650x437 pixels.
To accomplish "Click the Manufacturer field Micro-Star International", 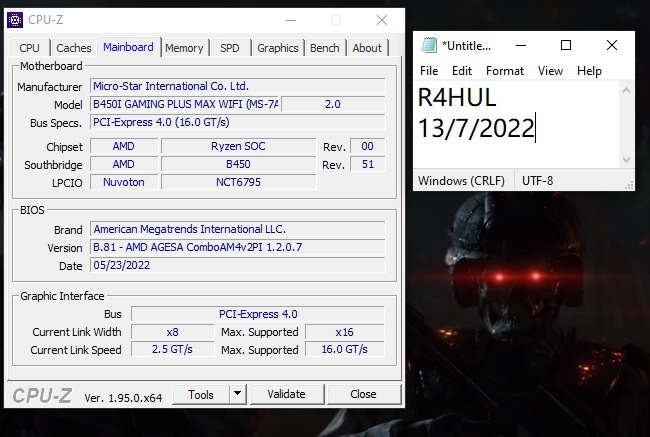I will pos(238,86).
